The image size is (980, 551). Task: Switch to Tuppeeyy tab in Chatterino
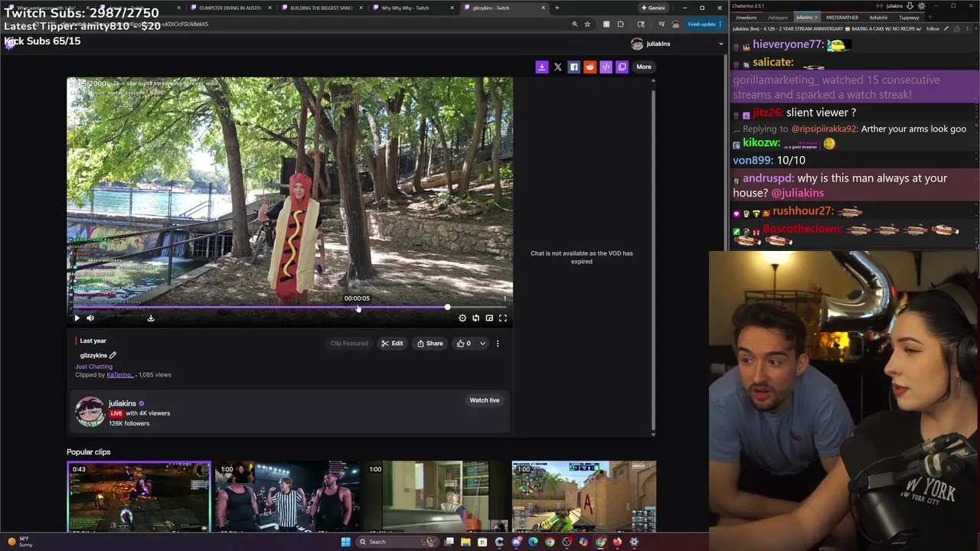908,18
